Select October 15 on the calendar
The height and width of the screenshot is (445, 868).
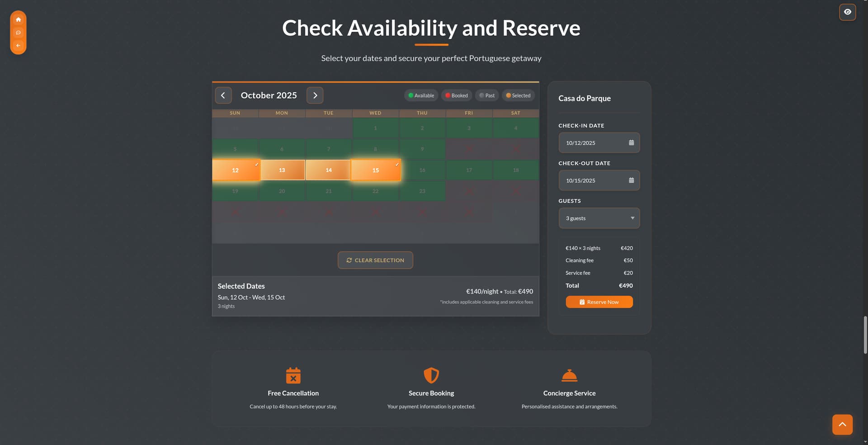(x=375, y=170)
